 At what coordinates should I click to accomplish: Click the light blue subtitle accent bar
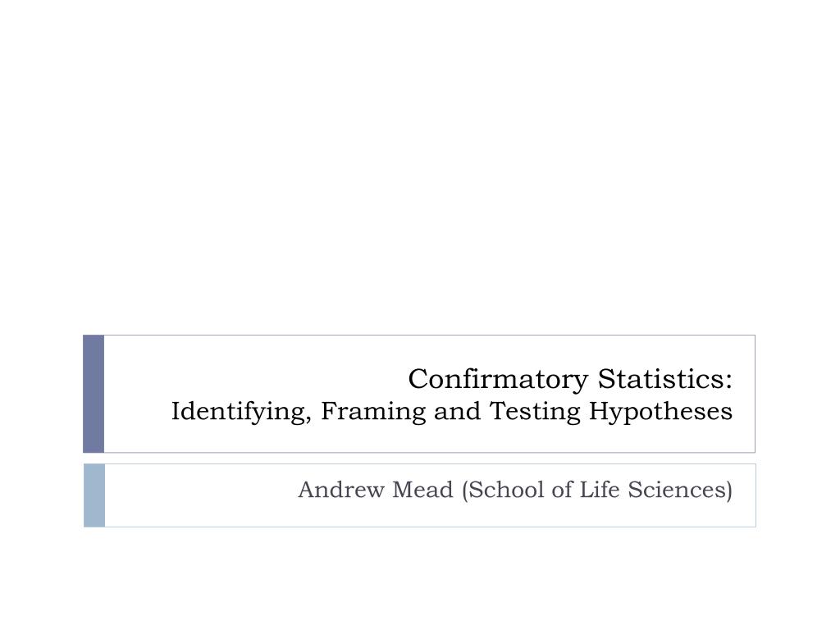tap(94, 495)
